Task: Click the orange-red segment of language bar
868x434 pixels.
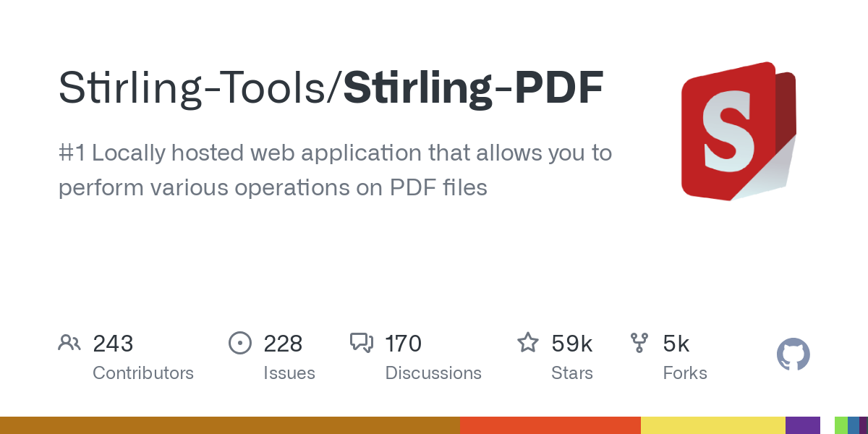Action: pos(550,425)
